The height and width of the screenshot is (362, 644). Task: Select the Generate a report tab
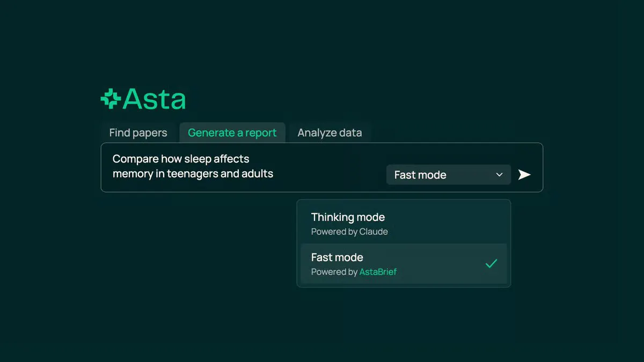tap(232, 133)
